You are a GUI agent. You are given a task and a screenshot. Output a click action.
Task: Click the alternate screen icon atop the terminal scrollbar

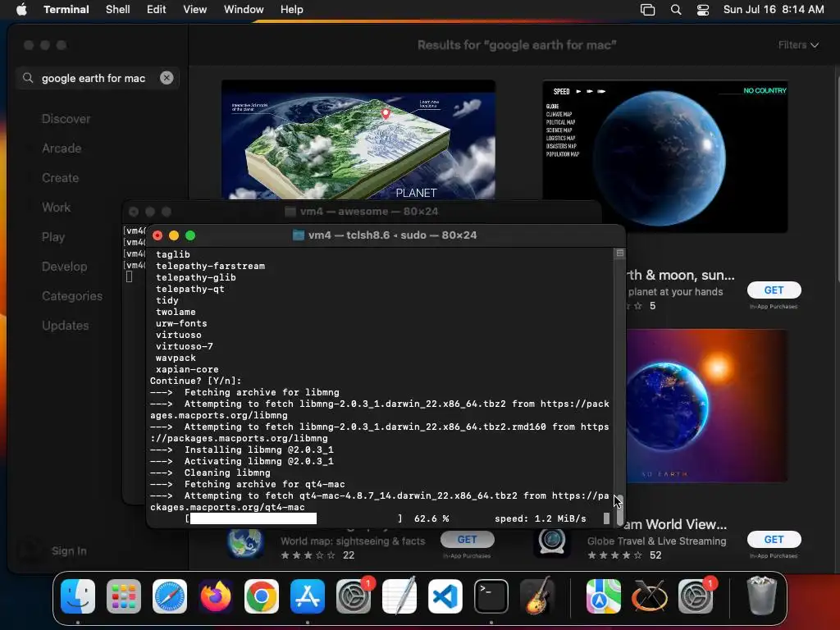[x=620, y=253]
